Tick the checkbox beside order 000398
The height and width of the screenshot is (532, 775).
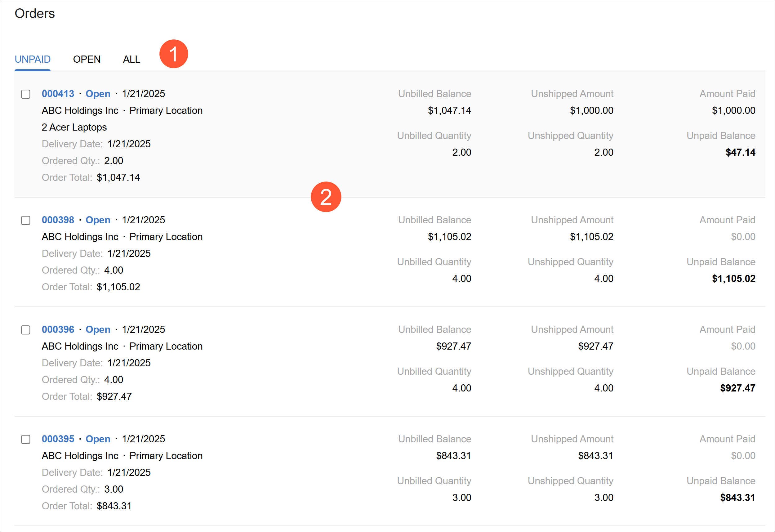coord(26,221)
